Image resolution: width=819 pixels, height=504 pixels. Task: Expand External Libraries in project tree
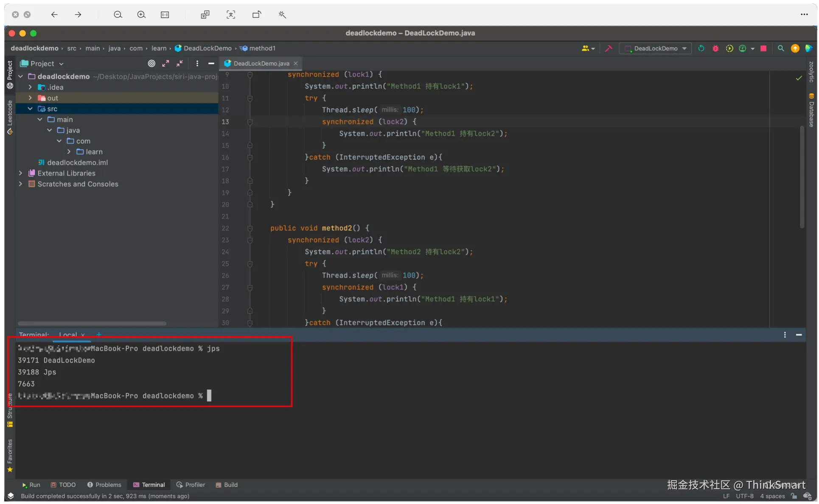[20, 173]
